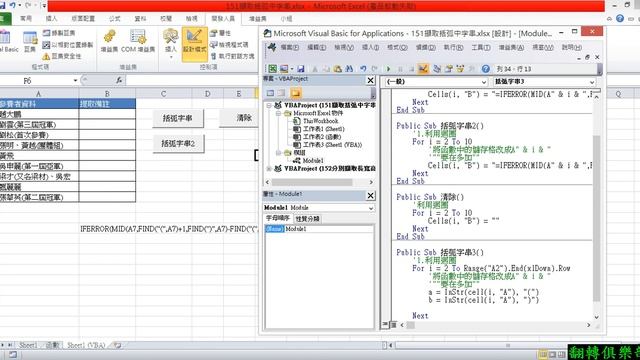Click the Excel formula bar input
This screenshot has height=360, width=640.
pos(192,80)
